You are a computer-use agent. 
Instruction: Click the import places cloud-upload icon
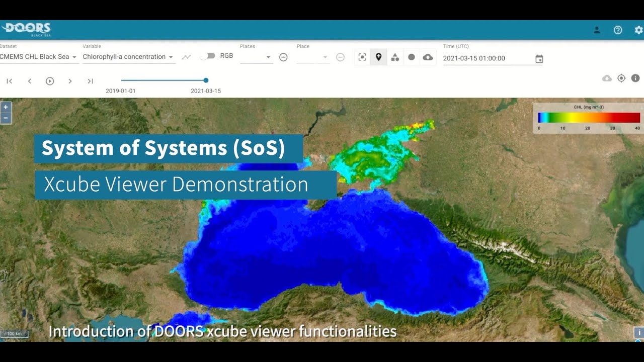(428, 57)
